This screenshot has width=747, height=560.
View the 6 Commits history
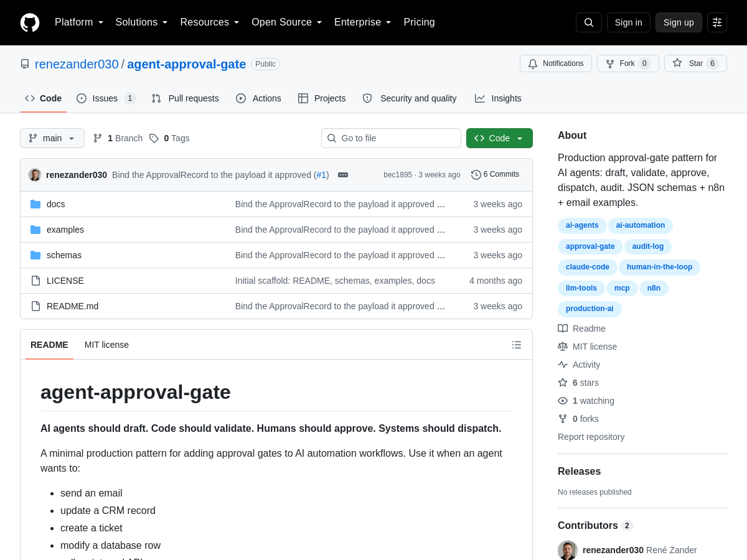point(496,175)
